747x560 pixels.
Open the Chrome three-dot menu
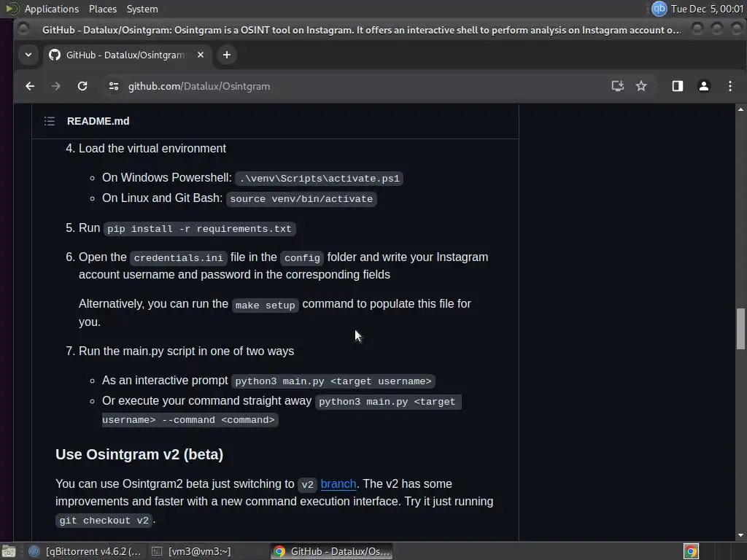[x=729, y=86]
